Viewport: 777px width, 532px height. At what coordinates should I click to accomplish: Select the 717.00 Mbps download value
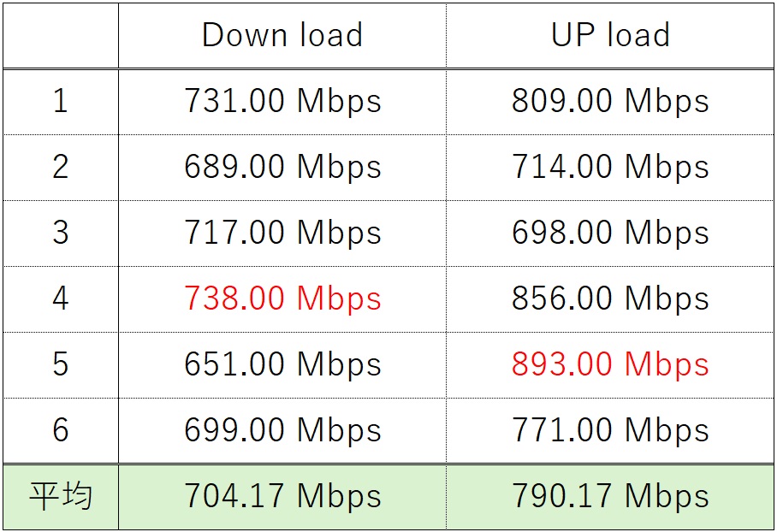[x=282, y=233]
